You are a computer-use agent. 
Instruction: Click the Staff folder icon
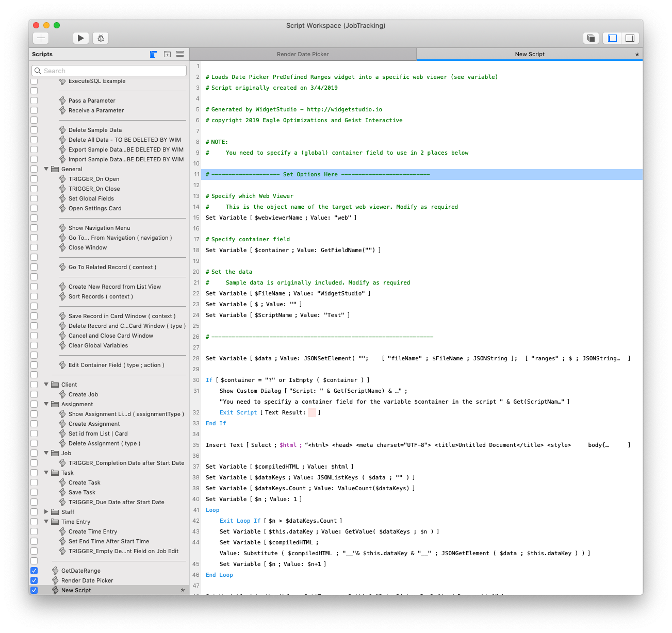tap(55, 512)
